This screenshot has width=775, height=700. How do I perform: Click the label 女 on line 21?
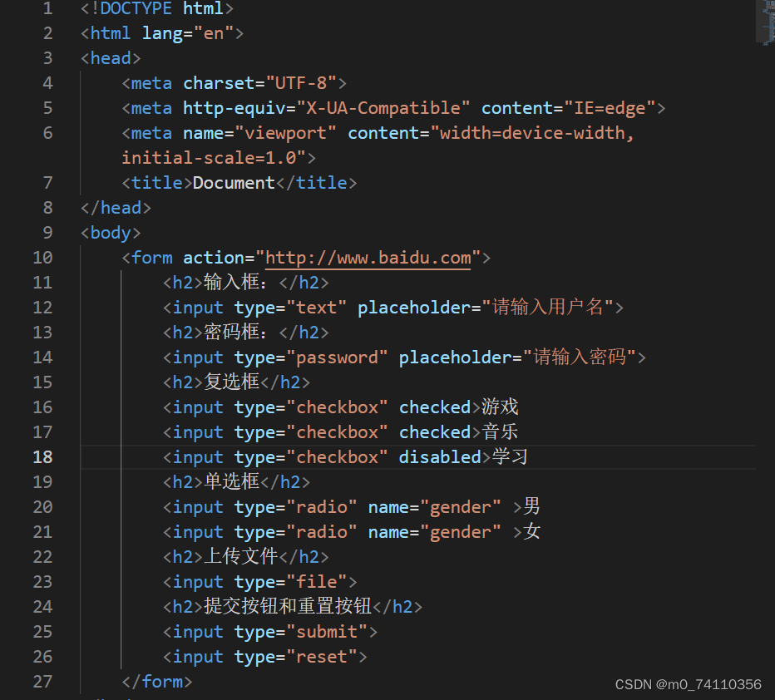point(532,531)
